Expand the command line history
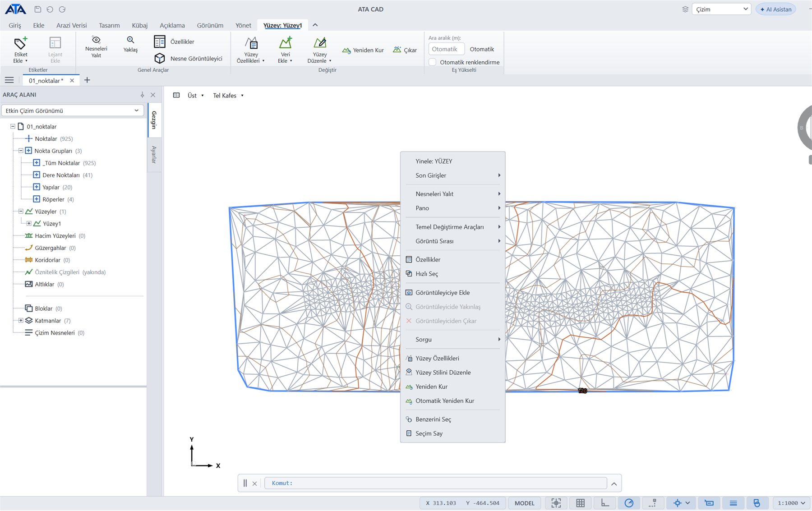Screen dimensions: 812x511 pyautogui.click(x=614, y=483)
